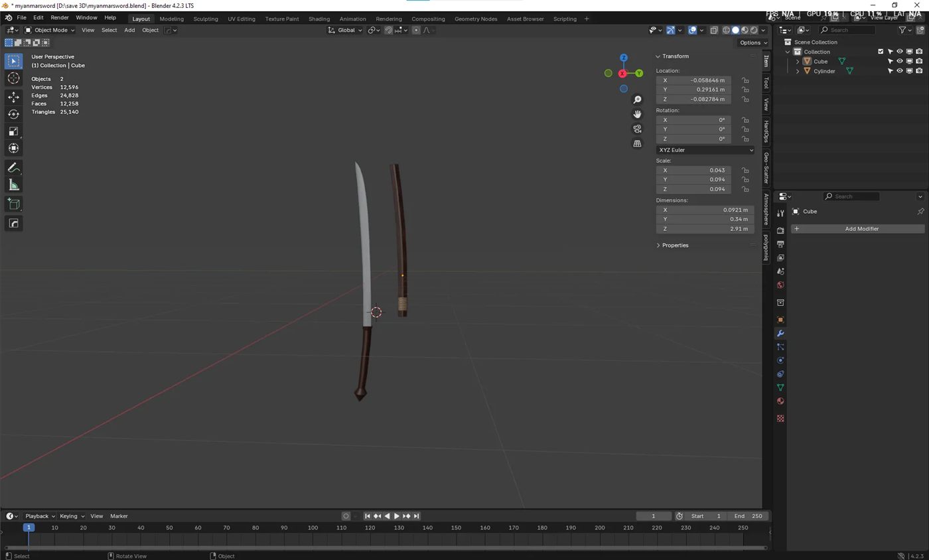Activate the Transform tool
The image size is (929, 560).
13,149
